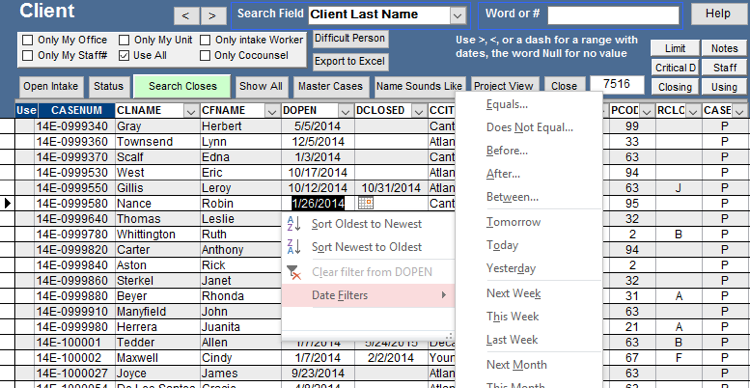Click the record count field 7516

[617, 85]
